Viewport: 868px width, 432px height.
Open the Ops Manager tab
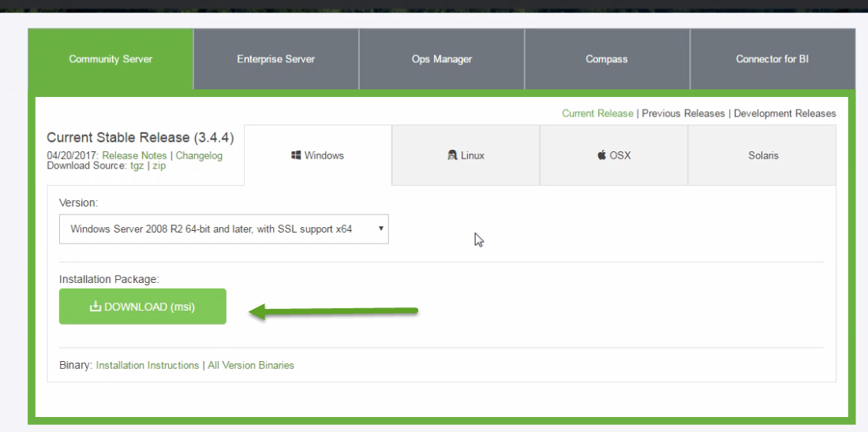pyautogui.click(x=442, y=59)
